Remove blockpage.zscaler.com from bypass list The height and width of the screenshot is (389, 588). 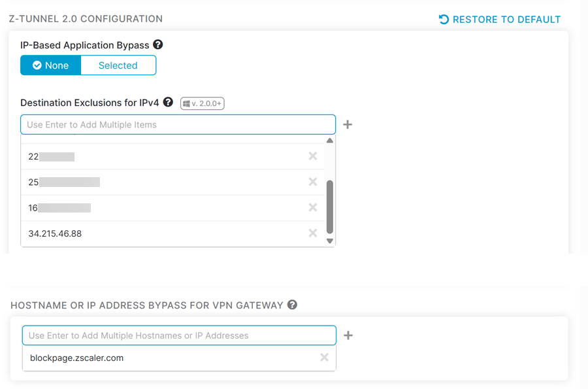[x=324, y=358]
